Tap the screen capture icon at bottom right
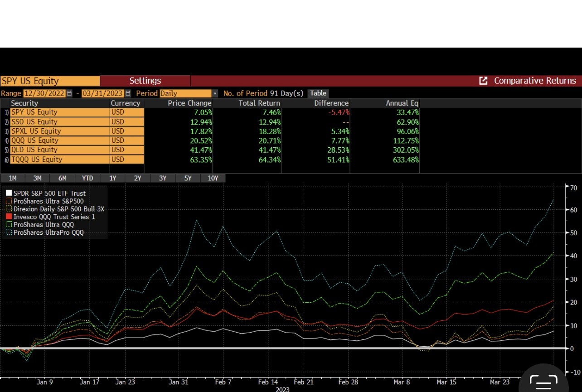582x392 pixels. pyautogui.click(x=543, y=382)
